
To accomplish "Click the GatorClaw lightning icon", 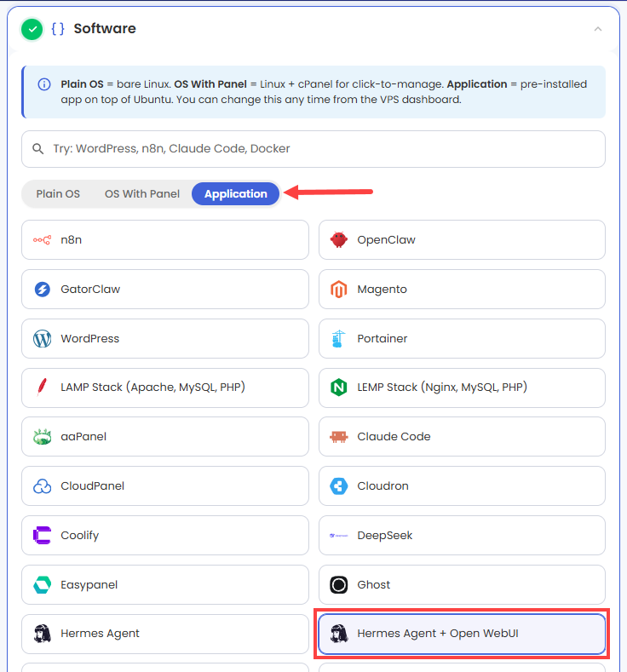I will coord(42,290).
